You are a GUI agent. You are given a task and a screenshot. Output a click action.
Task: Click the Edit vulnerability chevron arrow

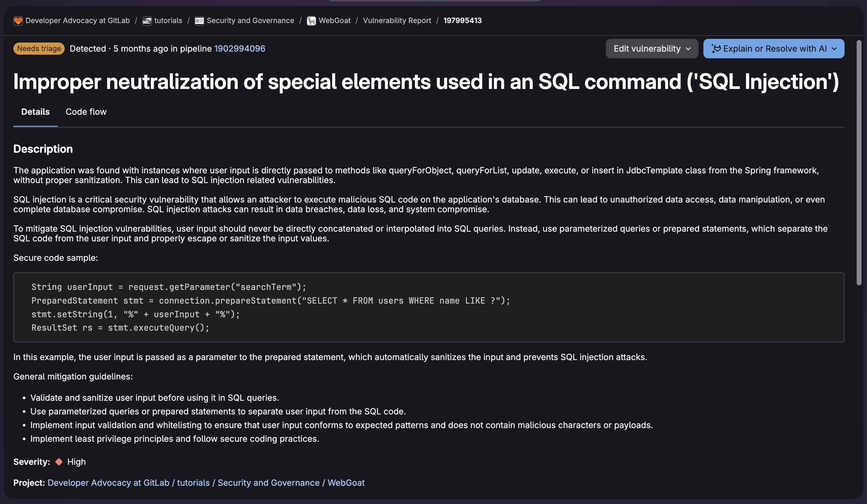688,49
